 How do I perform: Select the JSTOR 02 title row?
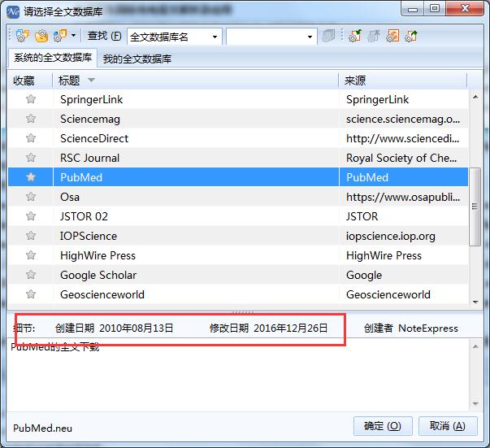click(196, 216)
